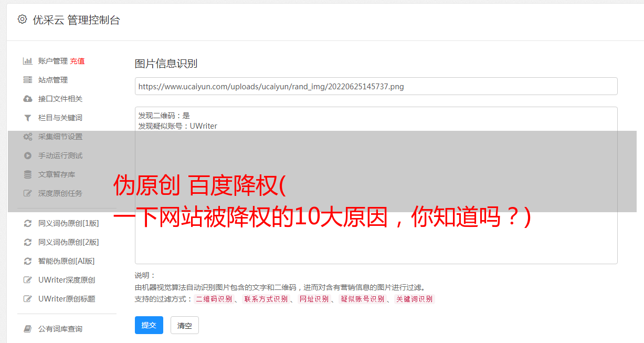
Task: Click the blue 提交 button
Action: tap(149, 325)
